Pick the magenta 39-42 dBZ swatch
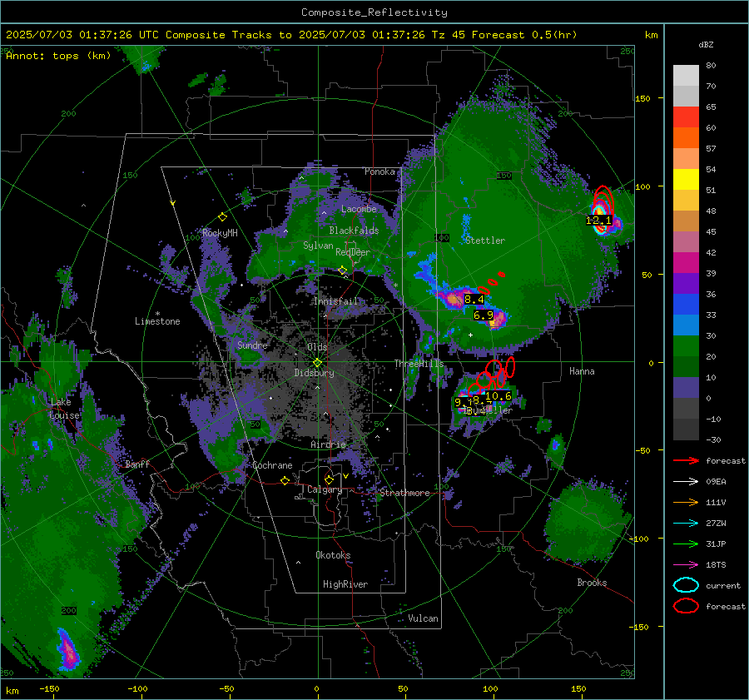 [x=686, y=263]
